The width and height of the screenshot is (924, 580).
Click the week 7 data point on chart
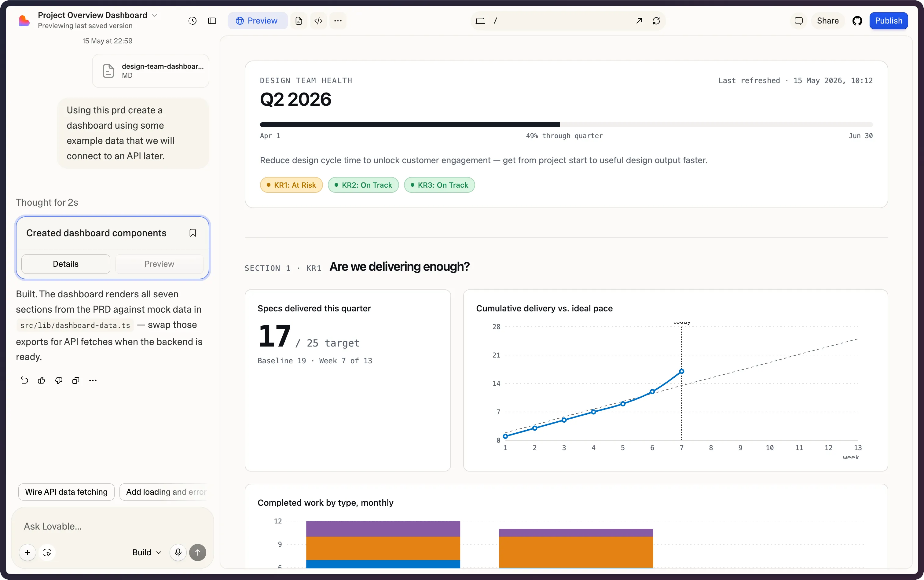[681, 371]
